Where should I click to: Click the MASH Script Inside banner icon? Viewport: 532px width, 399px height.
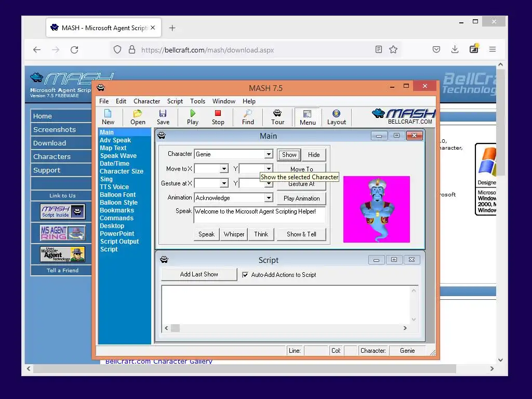point(62,211)
